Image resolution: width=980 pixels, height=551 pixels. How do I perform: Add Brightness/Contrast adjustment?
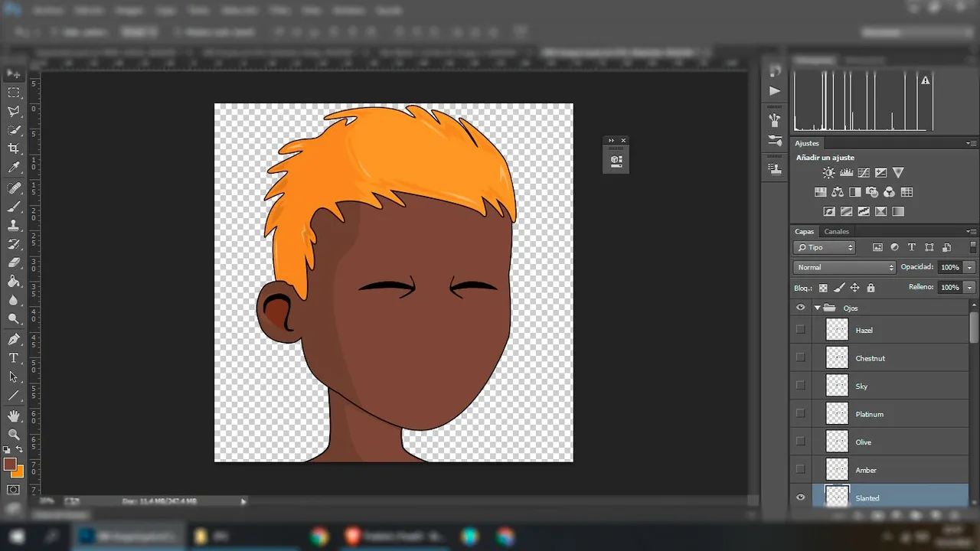(828, 173)
